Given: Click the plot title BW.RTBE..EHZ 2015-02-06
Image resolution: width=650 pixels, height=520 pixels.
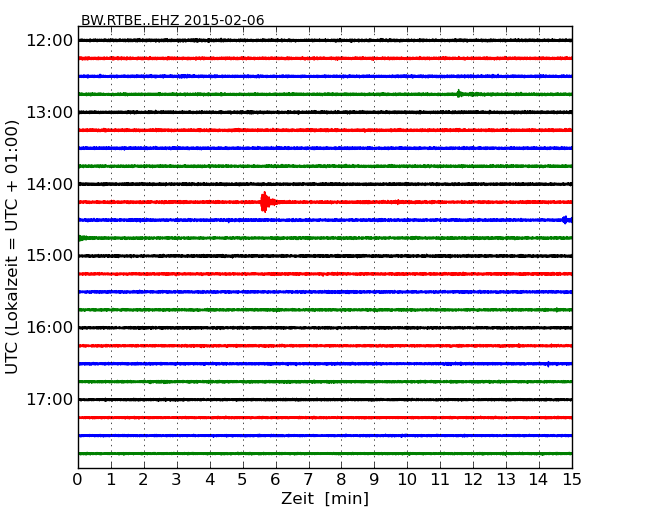Looking at the screenshot, I should pos(172,20).
